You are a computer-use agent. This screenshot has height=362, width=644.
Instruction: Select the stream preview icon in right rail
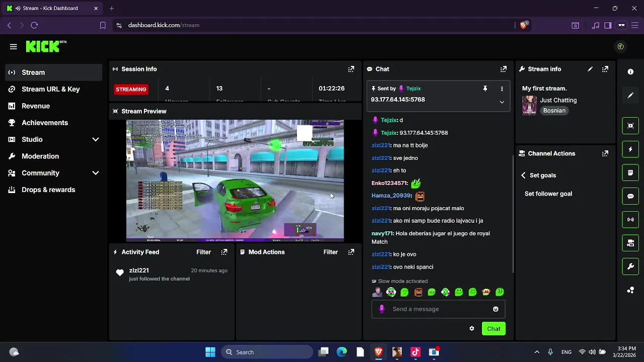630,126
